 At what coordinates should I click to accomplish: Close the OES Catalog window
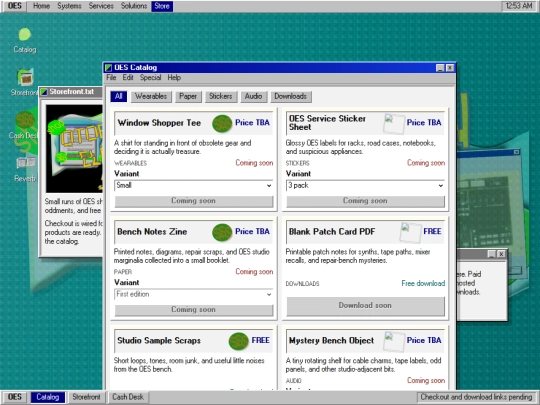pos(450,68)
